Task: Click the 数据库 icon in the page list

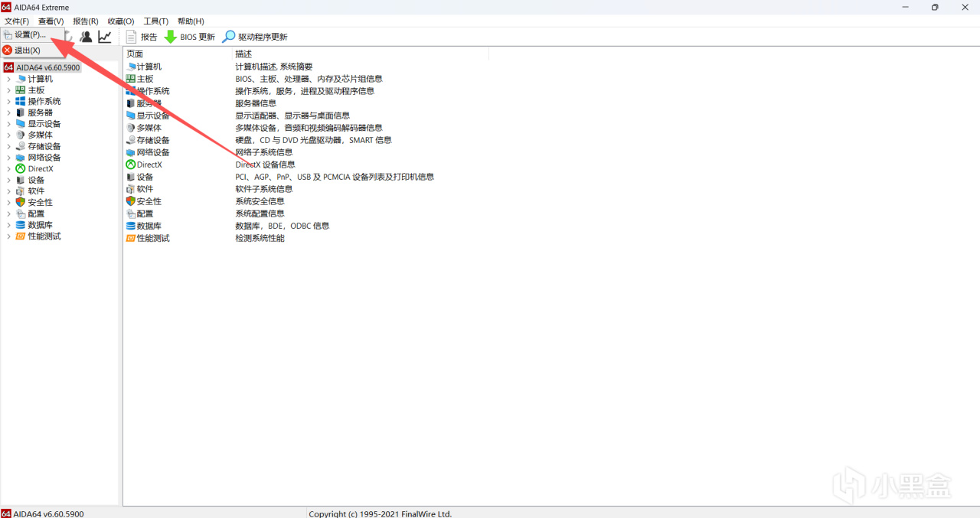Action: click(x=131, y=226)
